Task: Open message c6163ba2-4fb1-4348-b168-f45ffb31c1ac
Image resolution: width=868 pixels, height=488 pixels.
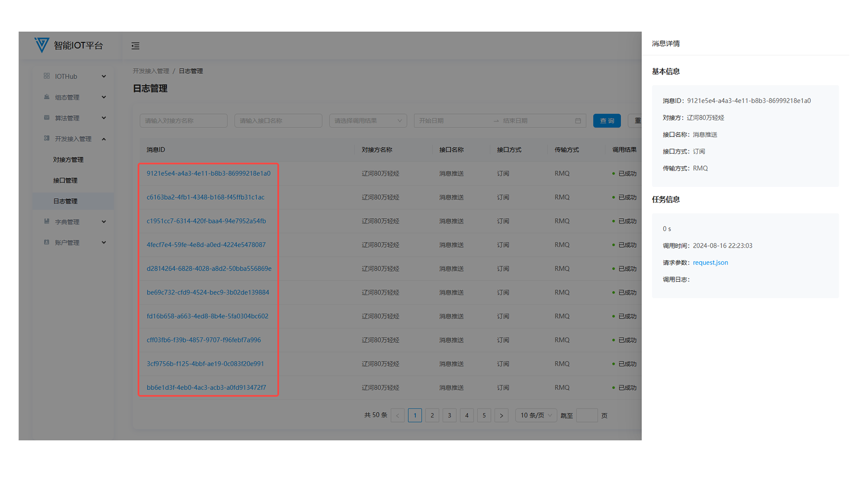Action: 205,197
